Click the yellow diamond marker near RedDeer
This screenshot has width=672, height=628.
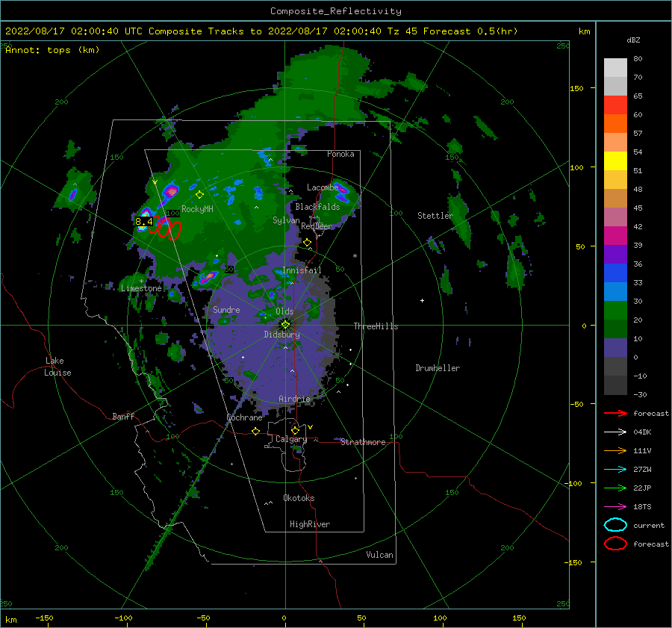point(308,243)
